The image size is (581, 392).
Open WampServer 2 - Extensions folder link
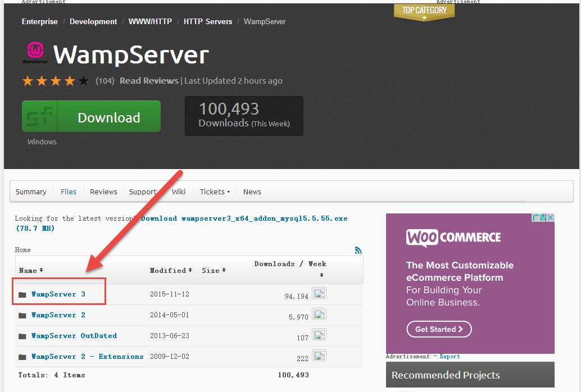click(88, 357)
